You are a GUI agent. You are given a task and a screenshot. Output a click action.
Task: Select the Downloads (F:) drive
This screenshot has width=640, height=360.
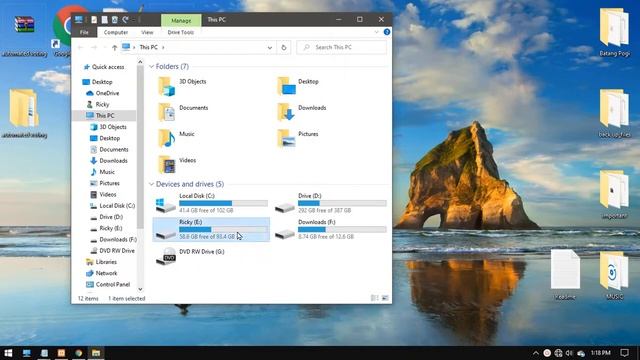pos(330,229)
